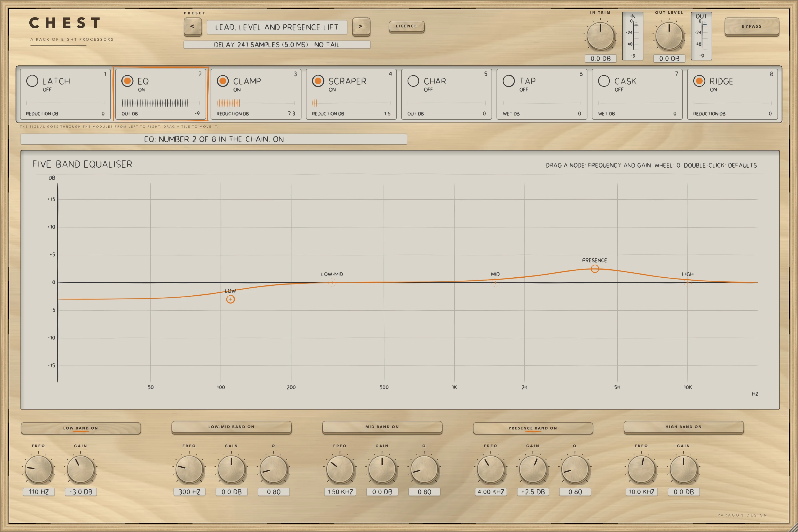Click the MID node on the EQ graph
Screen dimensions: 798x532
pos(495,282)
